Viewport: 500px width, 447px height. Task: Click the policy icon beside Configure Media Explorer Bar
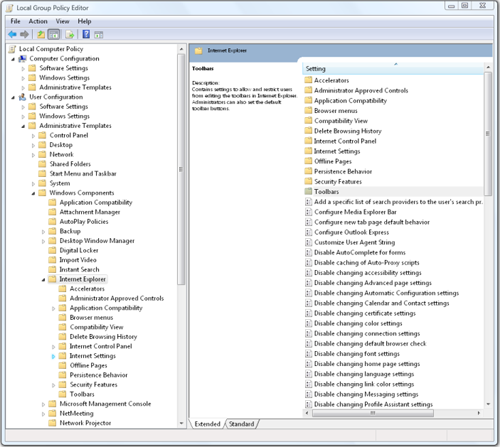308,212
